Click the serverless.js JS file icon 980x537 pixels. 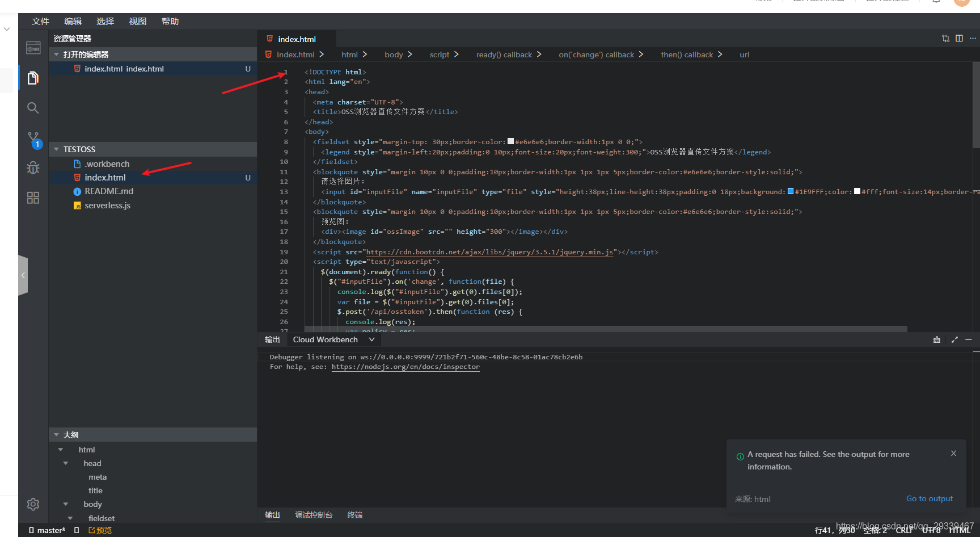tap(77, 205)
